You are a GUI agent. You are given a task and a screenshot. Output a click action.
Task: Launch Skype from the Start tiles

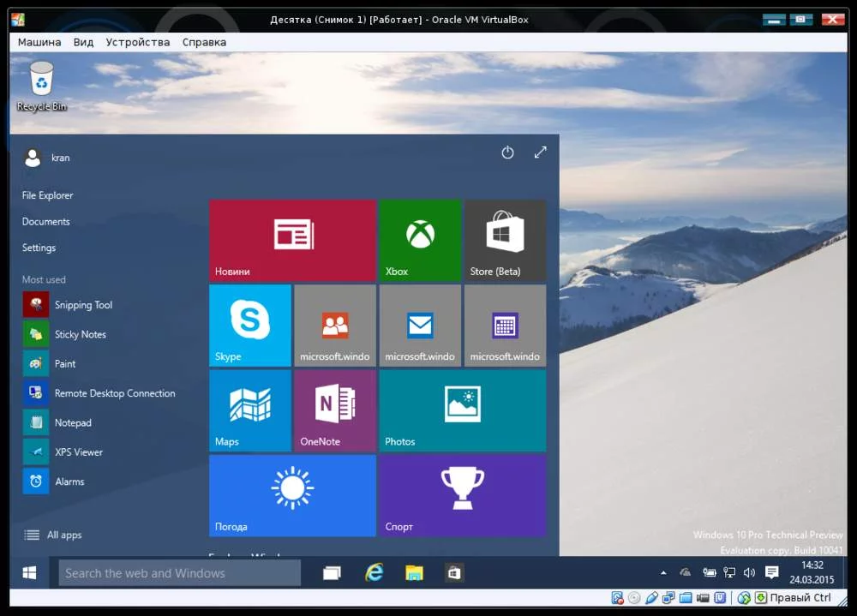249,326
